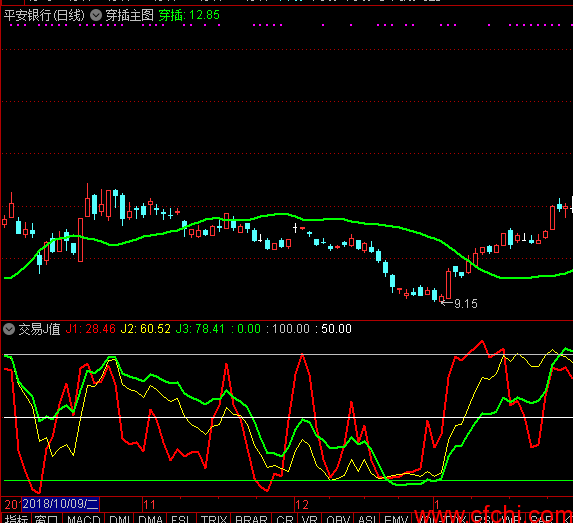Click the month 12 marker on timeline

point(302,505)
